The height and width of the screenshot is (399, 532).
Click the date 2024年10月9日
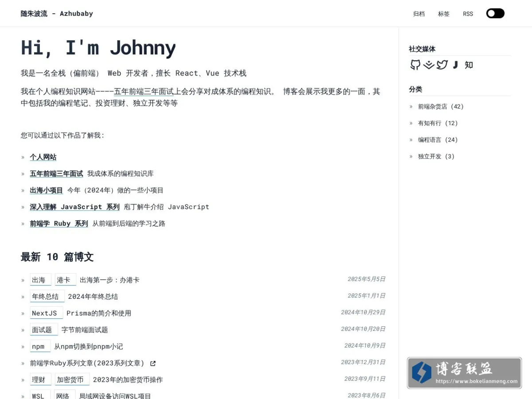coord(365,345)
